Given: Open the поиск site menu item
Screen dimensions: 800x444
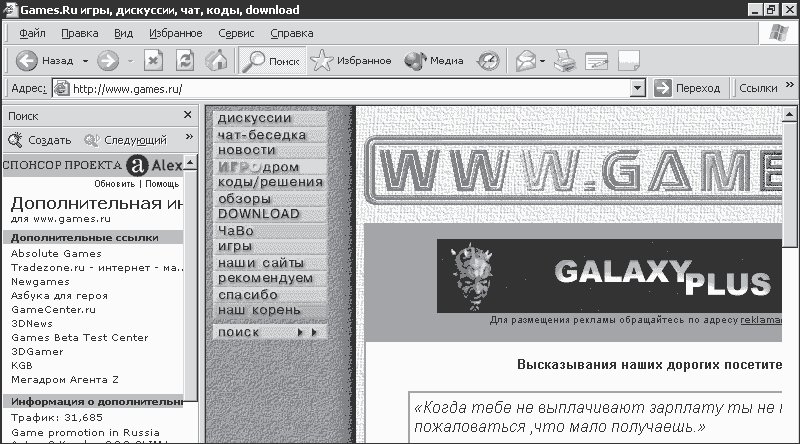Looking at the screenshot, I should point(270,332).
